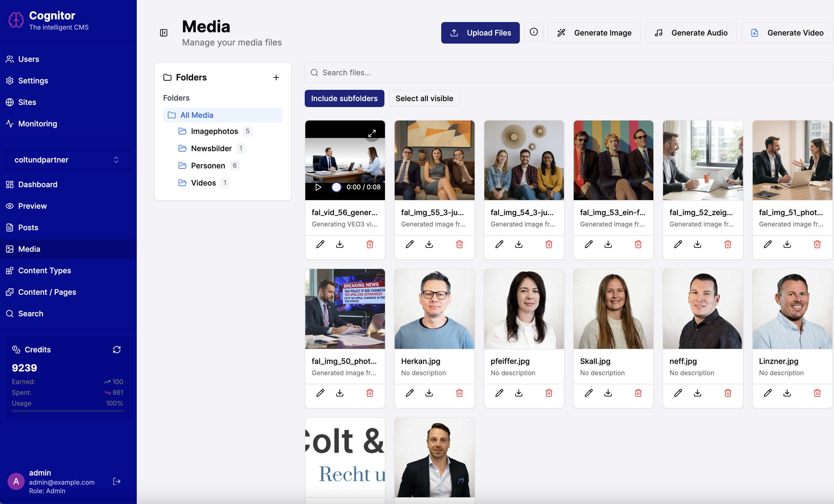
Task: Expand the Personen folder
Action: click(x=208, y=165)
